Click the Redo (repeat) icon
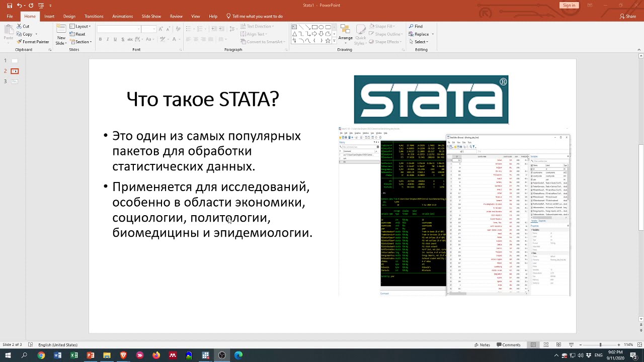Screen dimensions: 644x362 (x=31, y=6)
